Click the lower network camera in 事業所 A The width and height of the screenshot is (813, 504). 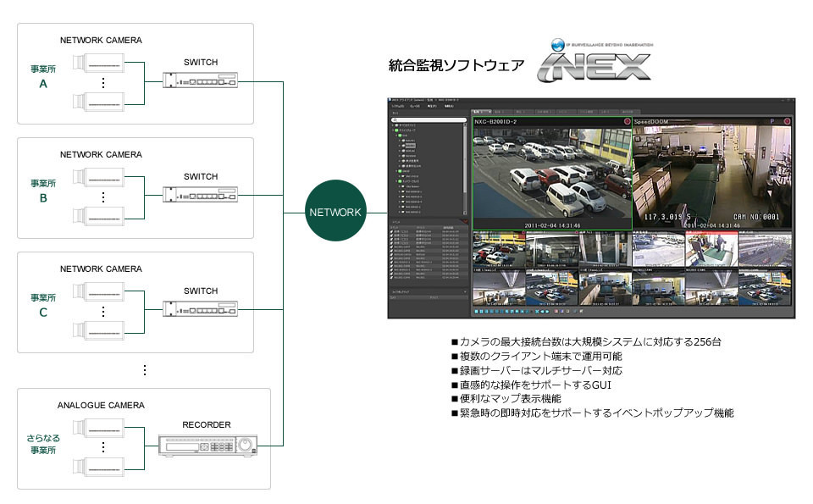point(98,102)
